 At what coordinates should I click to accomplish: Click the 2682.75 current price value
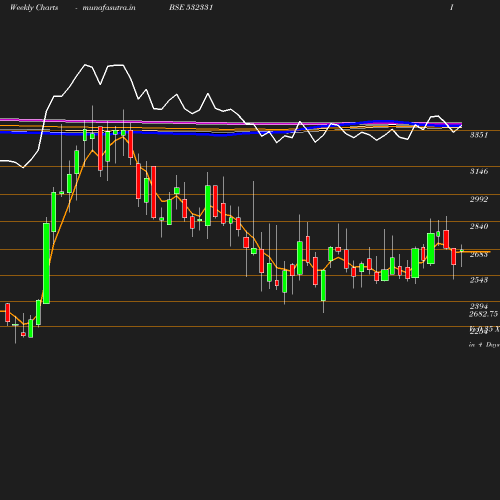pos(484,314)
